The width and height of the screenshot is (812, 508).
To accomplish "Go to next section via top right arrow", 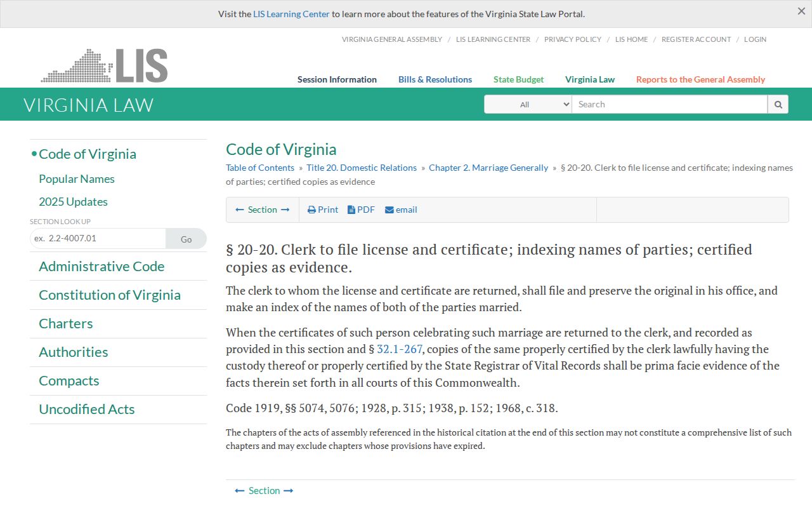I will tap(285, 210).
